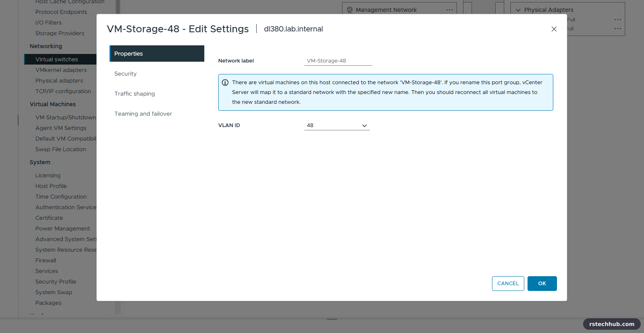Open TCP/IP configuration in the sidebar
Viewport: 644px width, 333px height.
pyautogui.click(x=63, y=91)
